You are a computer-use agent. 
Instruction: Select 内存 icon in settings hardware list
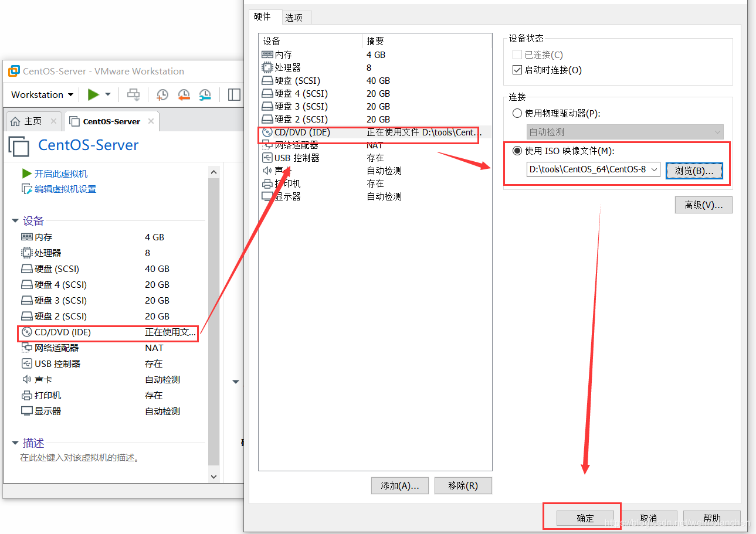[x=267, y=55]
